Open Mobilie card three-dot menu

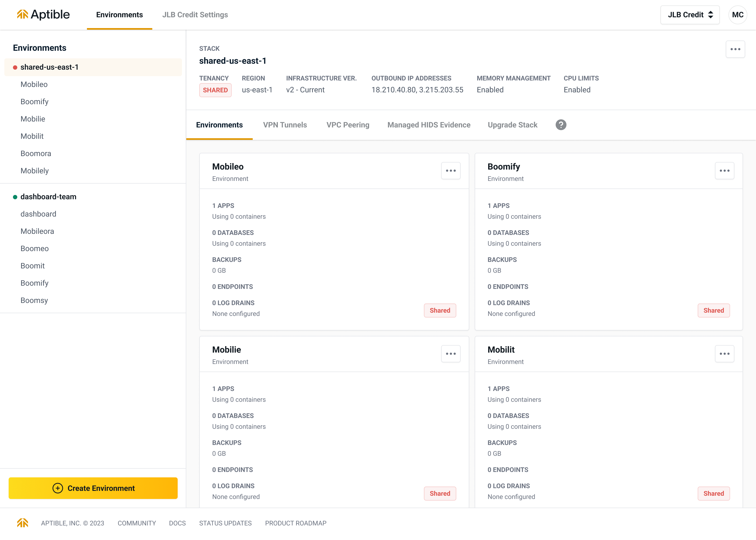[x=450, y=354]
